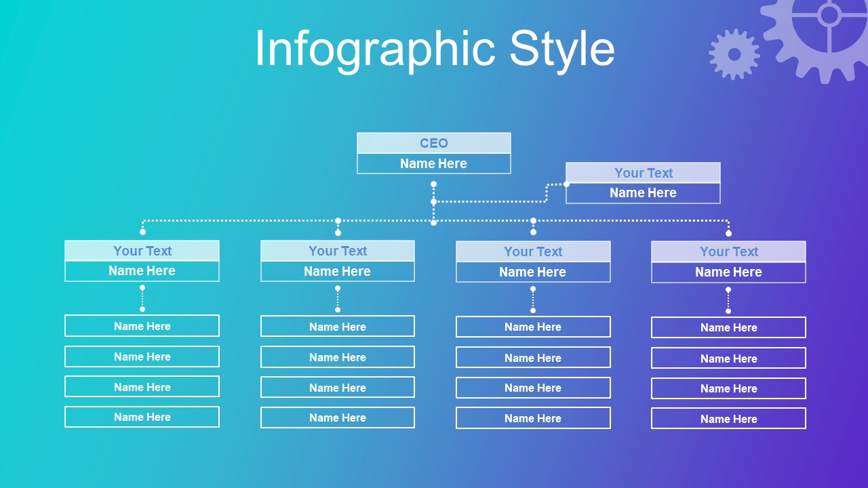Click the third outlined Name Here in third column
This screenshot has width=868, height=488.
[533, 388]
